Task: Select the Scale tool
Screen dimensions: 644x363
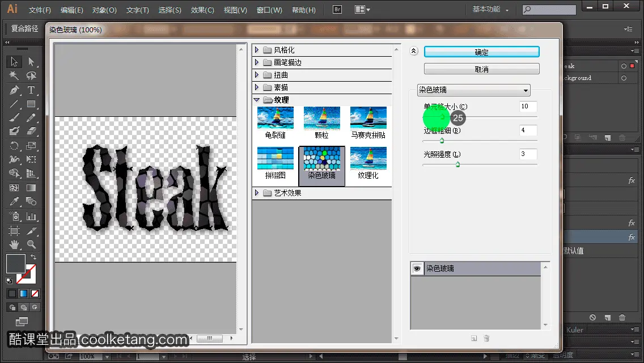Action: pos(31,146)
